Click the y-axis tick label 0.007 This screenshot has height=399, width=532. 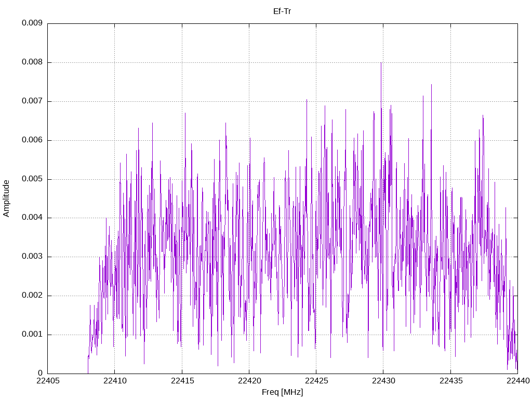click(x=32, y=101)
